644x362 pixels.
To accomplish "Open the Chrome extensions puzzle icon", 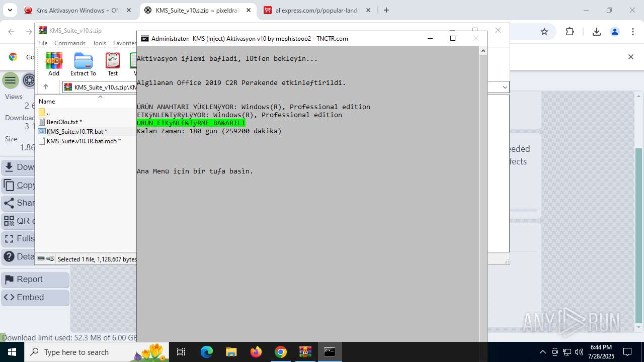I will point(570,32).
